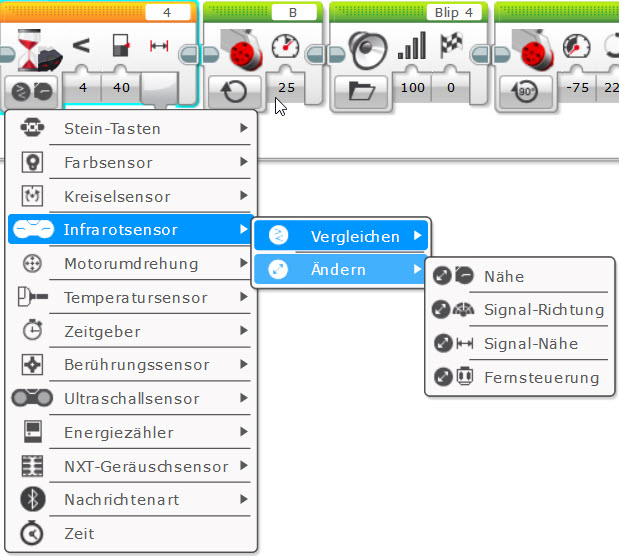Choose the Signal-Richtung change mode
This screenshot has width=619, height=556.
pos(520,310)
